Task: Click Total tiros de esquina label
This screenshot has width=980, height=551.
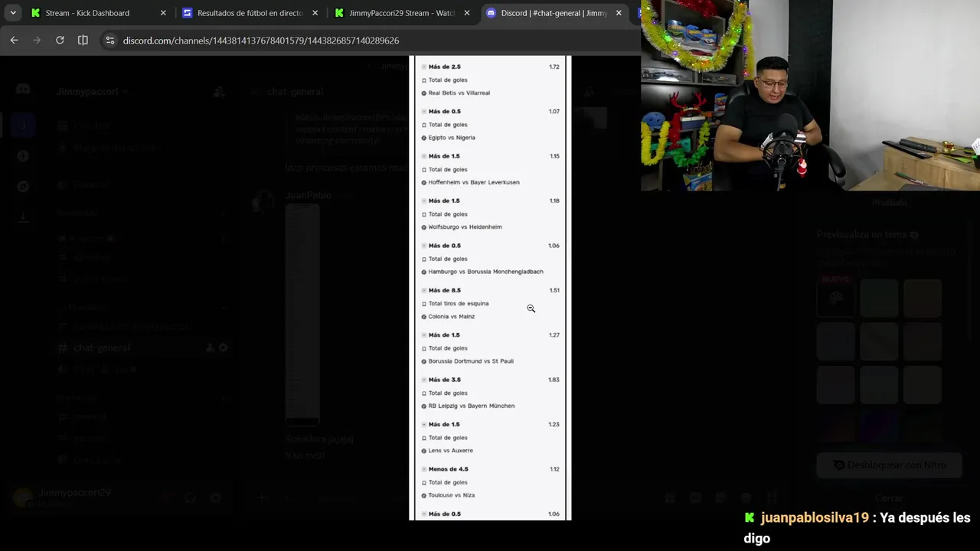Action: (x=458, y=303)
